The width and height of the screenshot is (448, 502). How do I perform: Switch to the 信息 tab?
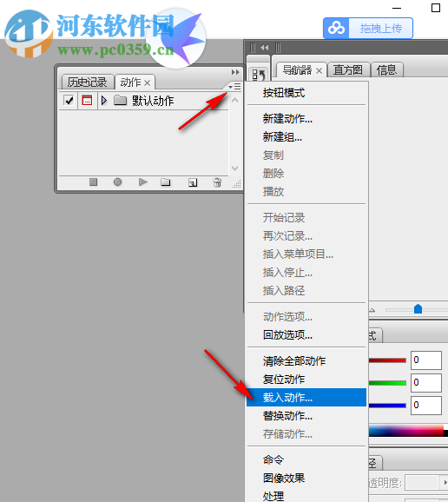(386, 69)
